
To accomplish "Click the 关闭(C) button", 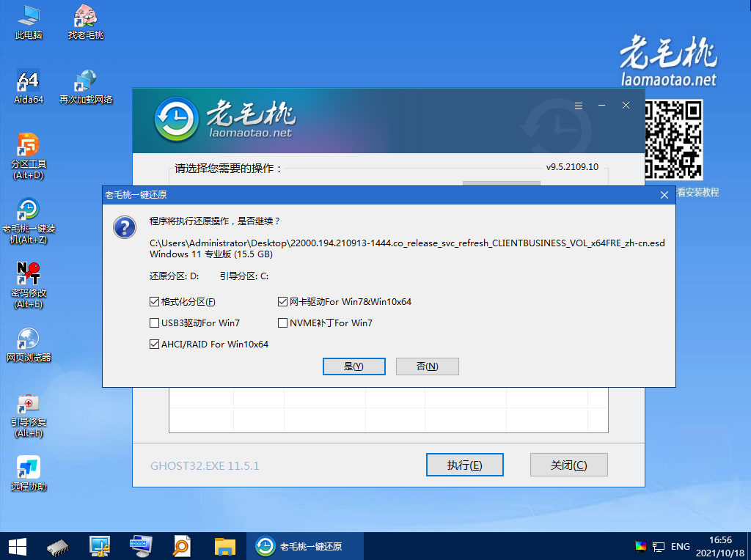I will tap(569, 465).
